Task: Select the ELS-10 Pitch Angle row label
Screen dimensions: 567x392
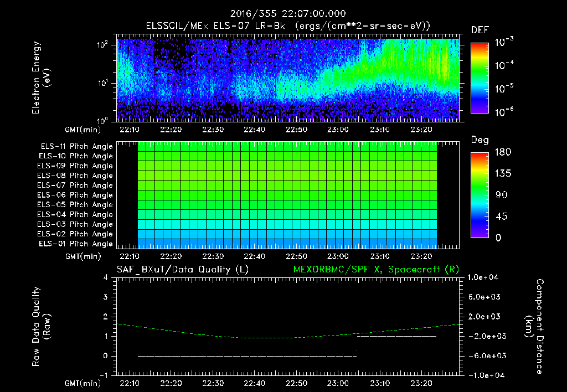Action: coord(76,156)
